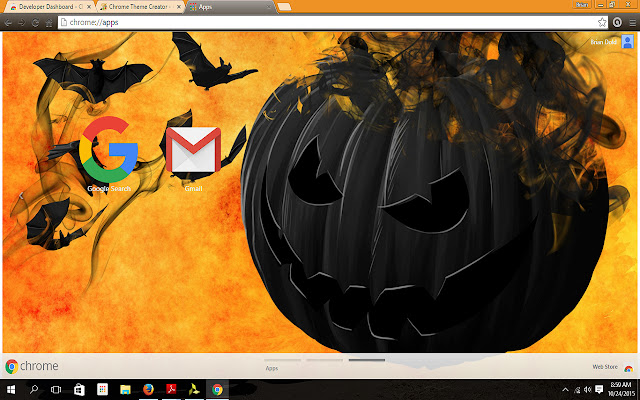Screen dimensions: 640x400
Task: Open the Windows Start menu
Action: 10,389
